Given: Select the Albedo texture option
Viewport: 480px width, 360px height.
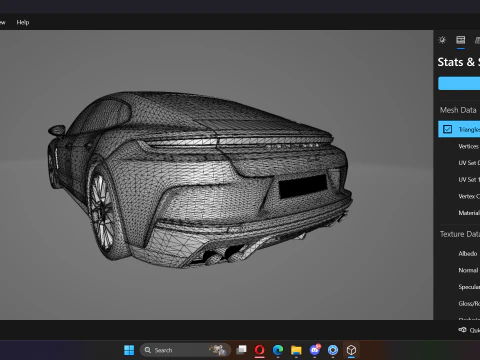Looking at the screenshot, I should [x=468, y=254].
